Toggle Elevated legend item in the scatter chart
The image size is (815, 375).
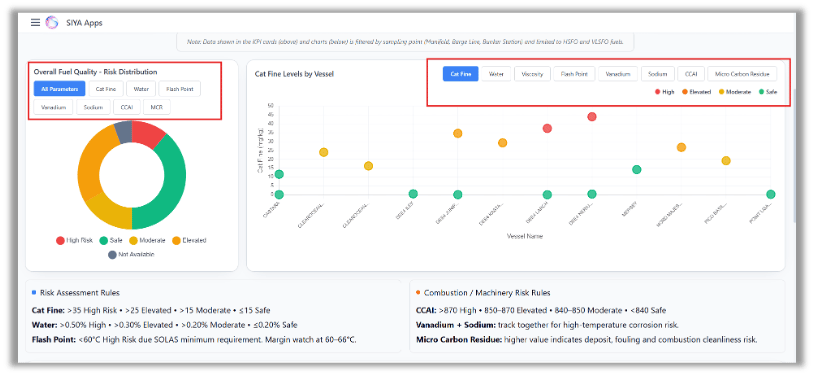695,92
